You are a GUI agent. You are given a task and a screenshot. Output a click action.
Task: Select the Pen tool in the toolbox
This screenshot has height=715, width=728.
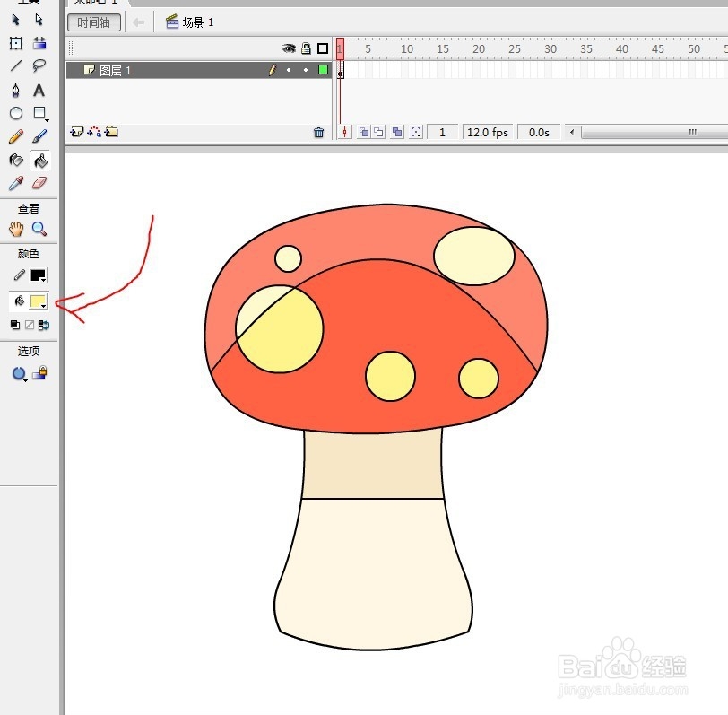pyautogui.click(x=16, y=90)
